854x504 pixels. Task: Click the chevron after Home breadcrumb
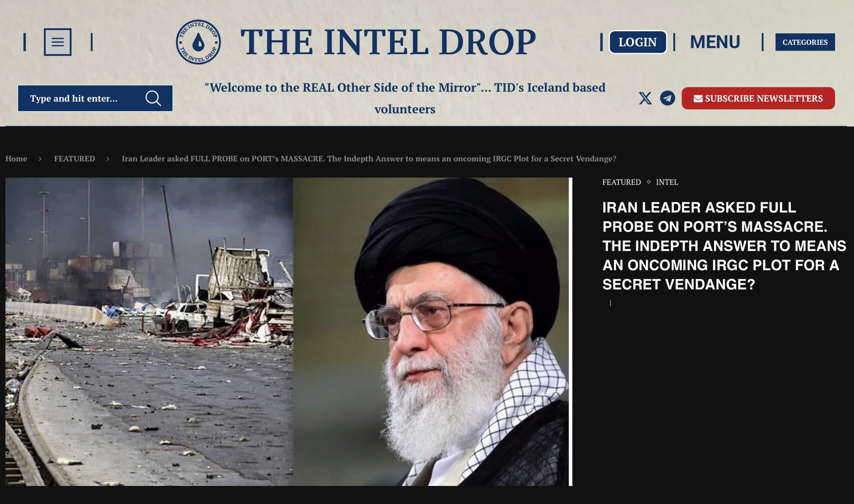pyautogui.click(x=40, y=158)
